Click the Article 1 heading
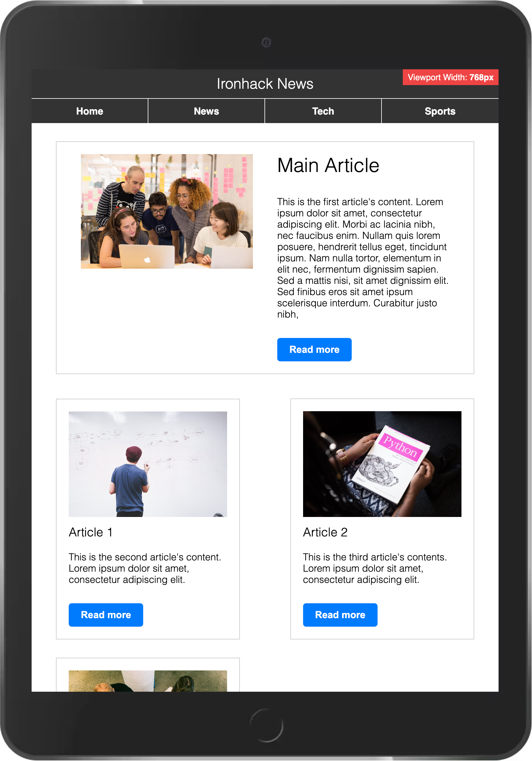 tap(91, 532)
